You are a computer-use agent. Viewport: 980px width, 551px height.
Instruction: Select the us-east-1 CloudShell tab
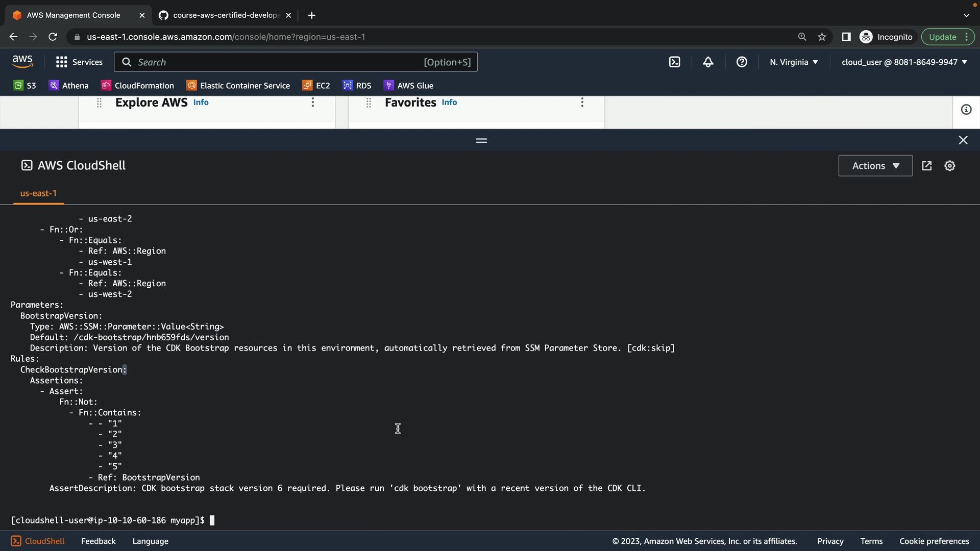38,193
